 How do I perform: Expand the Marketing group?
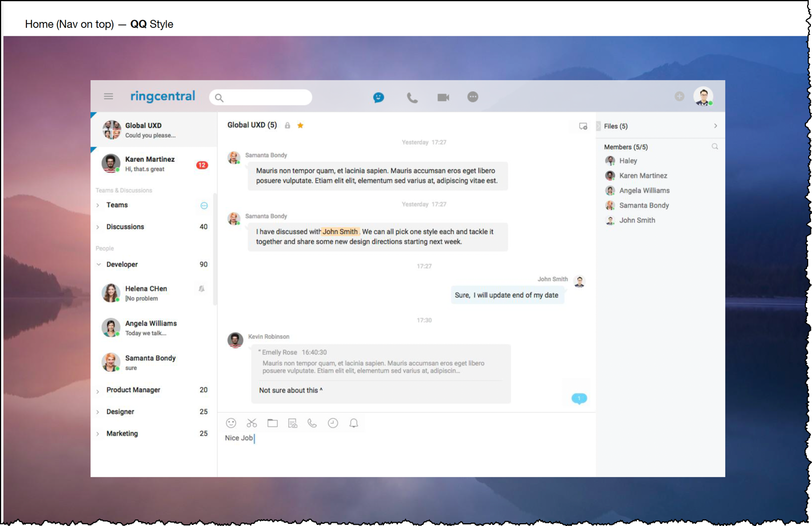click(x=98, y=434)
